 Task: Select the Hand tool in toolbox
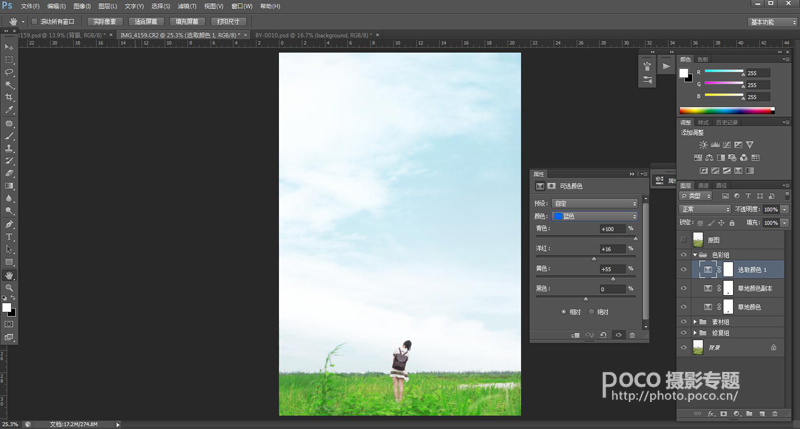pyautogui.click(x=9, y=275)
